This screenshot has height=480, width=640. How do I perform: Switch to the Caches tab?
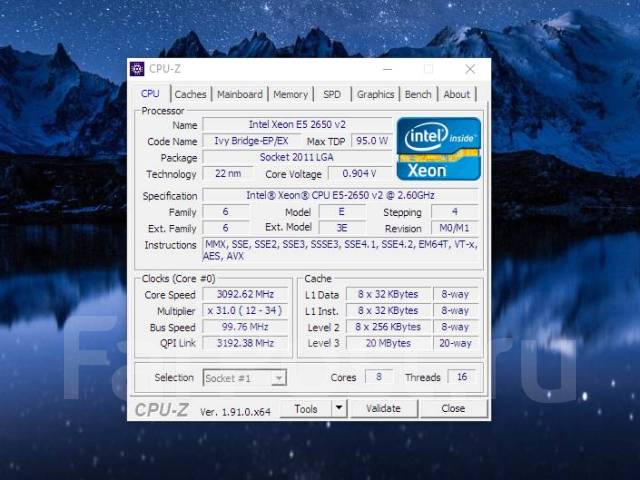pos(190,94)
